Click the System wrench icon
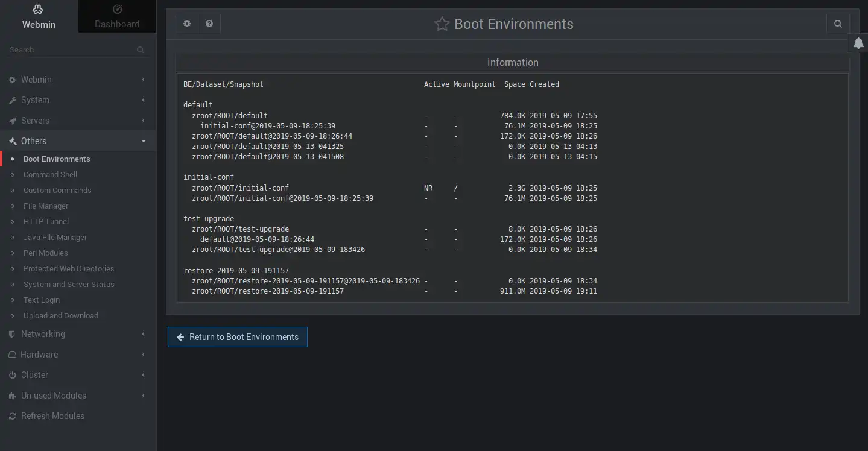The height and width of the screenshot is (451, 868). [x=13, y=100]
